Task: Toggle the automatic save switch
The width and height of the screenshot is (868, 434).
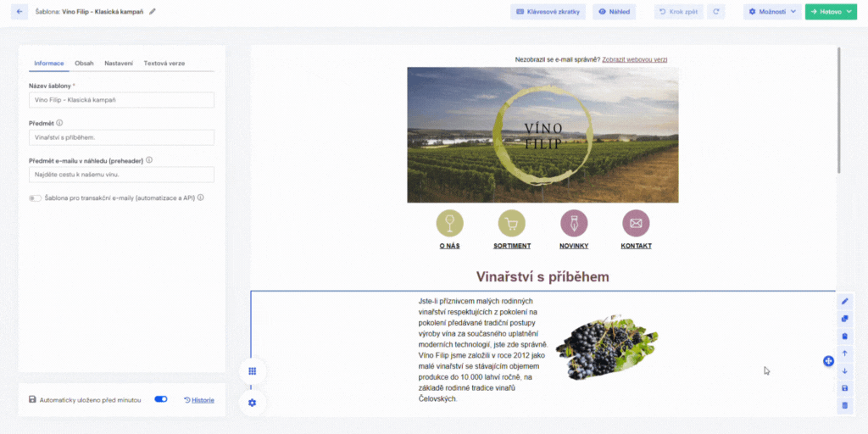Action: (160, 399)
